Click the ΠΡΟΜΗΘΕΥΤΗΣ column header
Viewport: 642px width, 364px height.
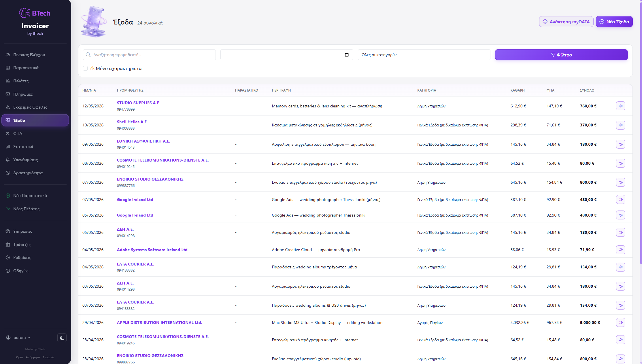tap(130, 90)
